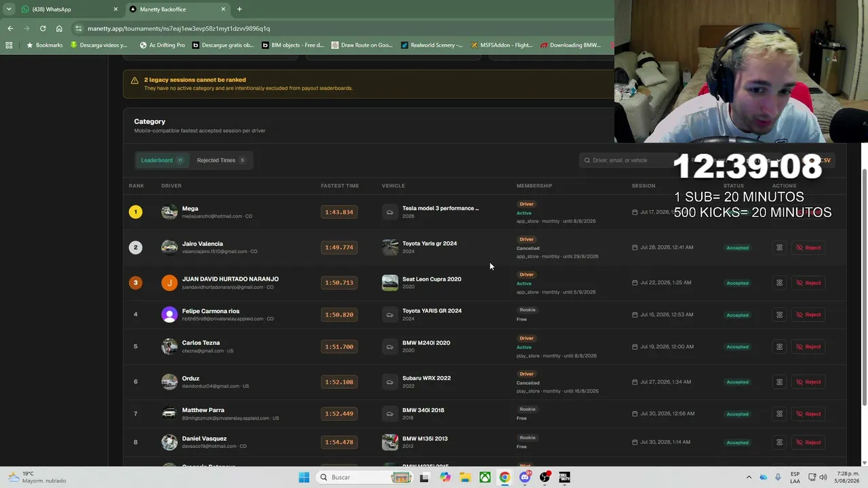Open Copilot from the taskbar
Image resolution: width=868 pixels, height=488 pixels.
(445, 477)
